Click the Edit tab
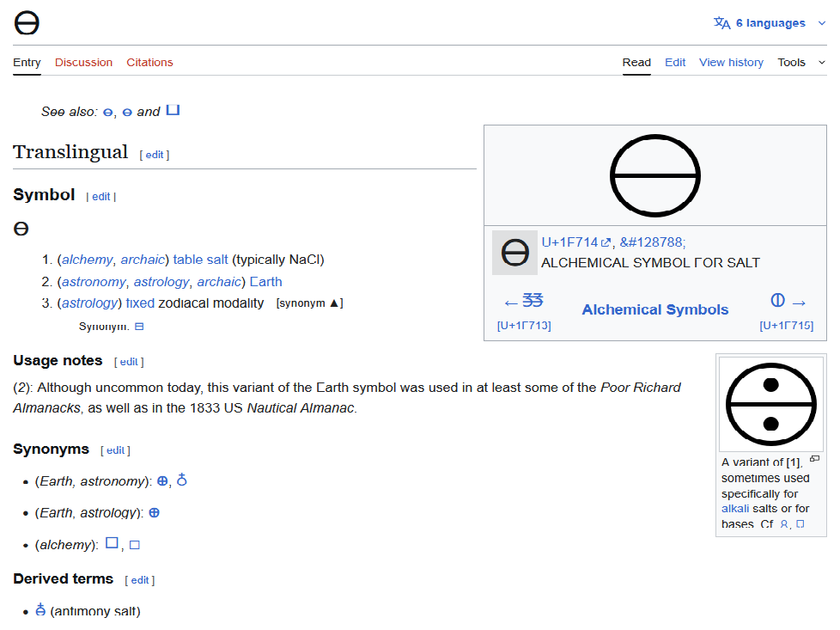840x630 pixels. click(675, 62)
